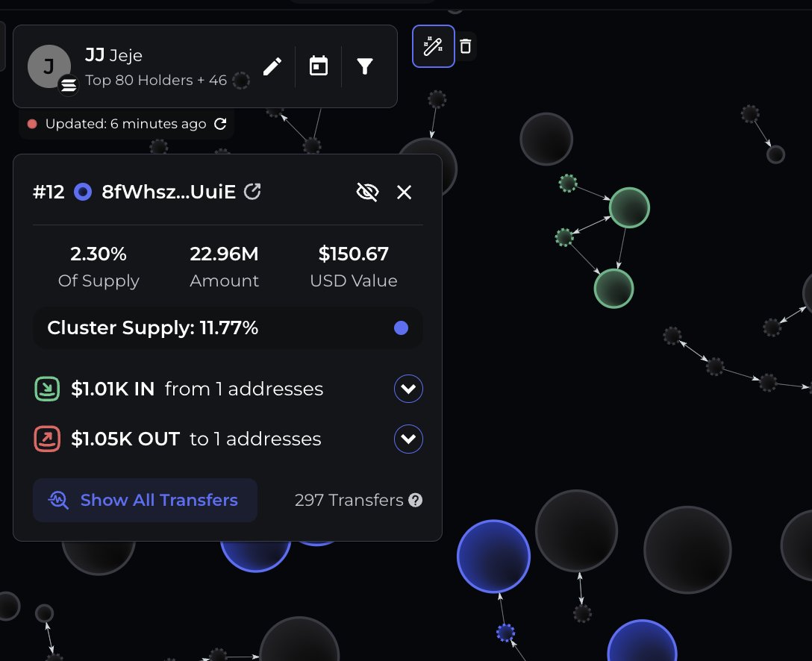Click the green IN transfer icon

47,389
